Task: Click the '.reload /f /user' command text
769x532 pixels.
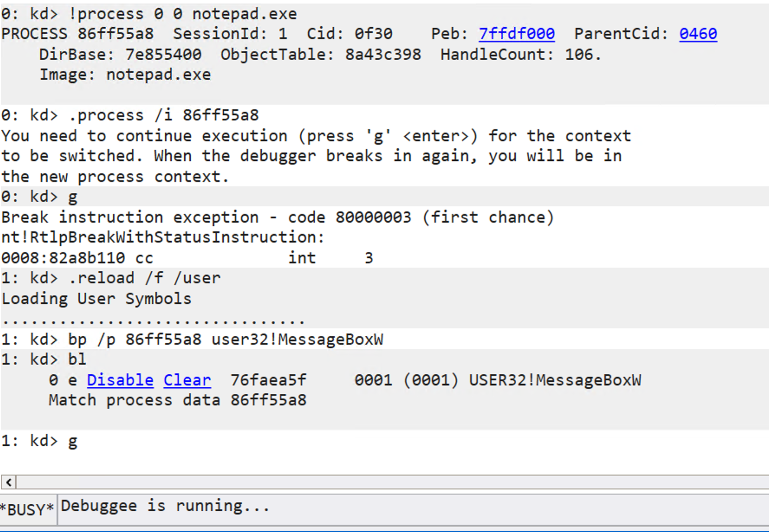Action: coord(144,278)
